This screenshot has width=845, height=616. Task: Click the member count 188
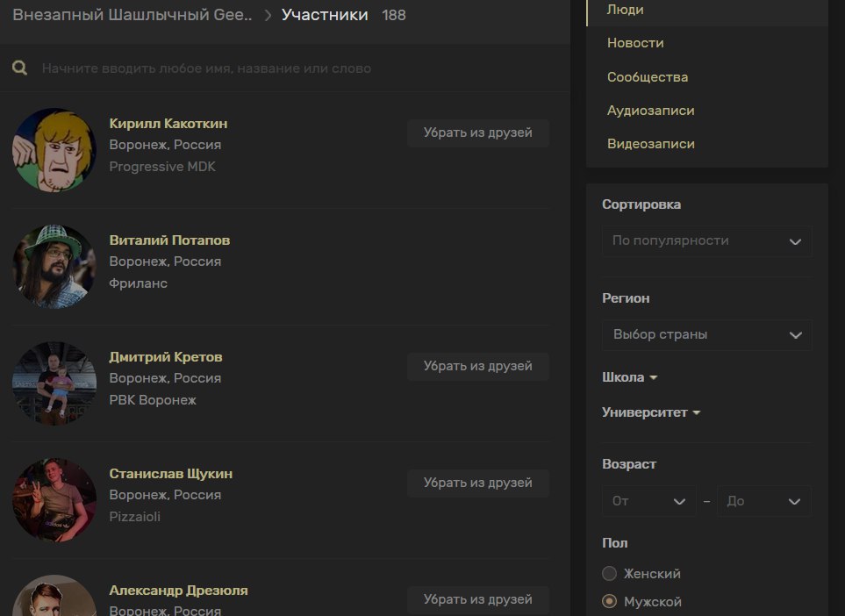coord(393,15)
